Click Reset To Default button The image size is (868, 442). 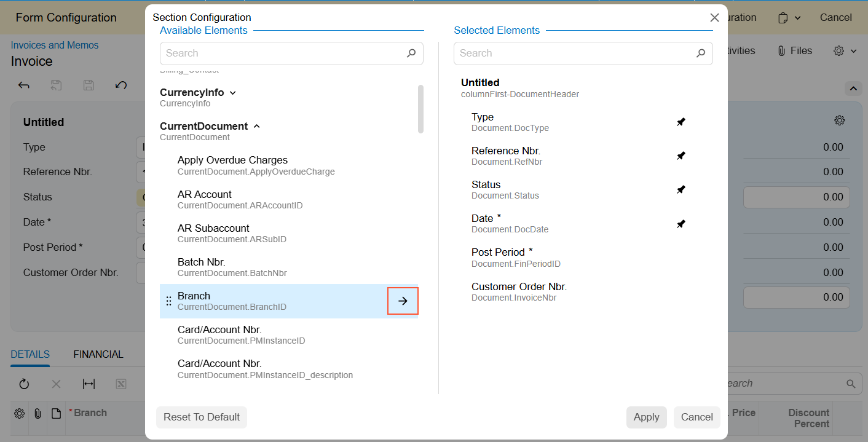[x=202, y=417]
